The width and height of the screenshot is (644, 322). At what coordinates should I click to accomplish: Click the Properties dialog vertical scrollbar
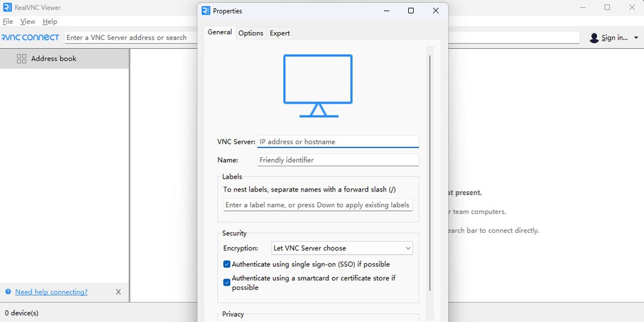[x=430, y=172]
